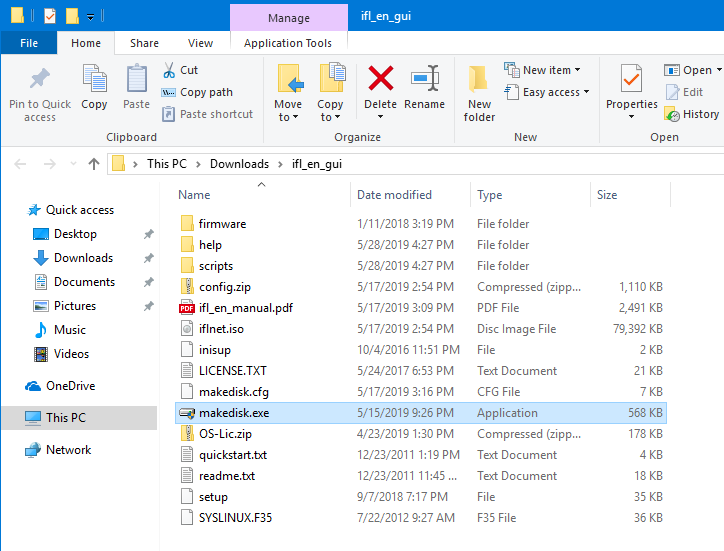Click Paste shortcut in the ribbon

pyautogui.click(x=207, y=114)
